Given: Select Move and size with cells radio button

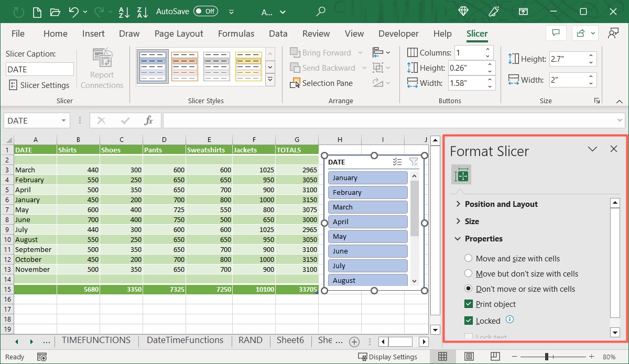Looking at the screenshot, I should point(468,258).
